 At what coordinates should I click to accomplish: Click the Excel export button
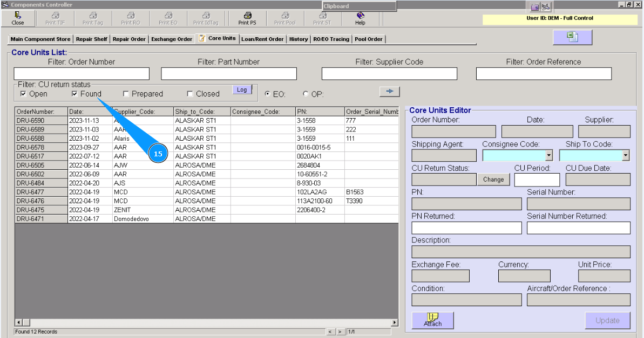572,37
